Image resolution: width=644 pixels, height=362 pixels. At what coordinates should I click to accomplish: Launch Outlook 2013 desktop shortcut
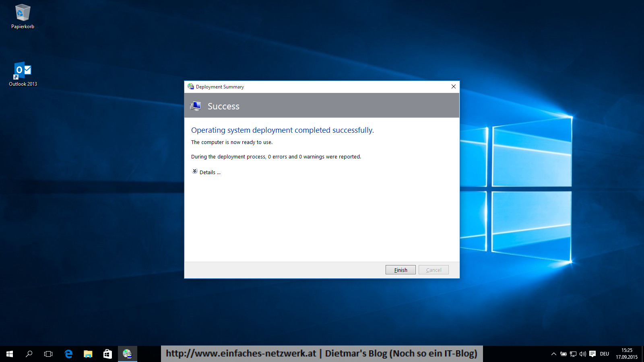pyautogui.click(x=23, y=74)
